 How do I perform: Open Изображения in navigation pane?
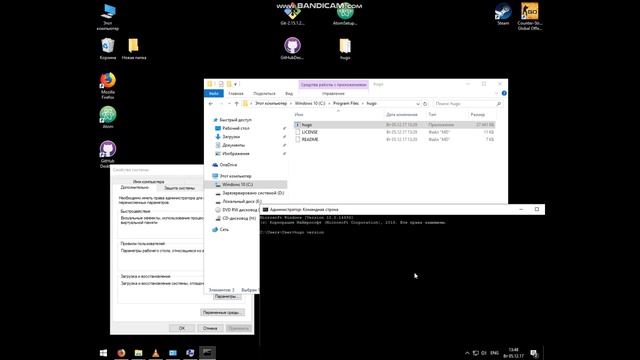[232, 154]
